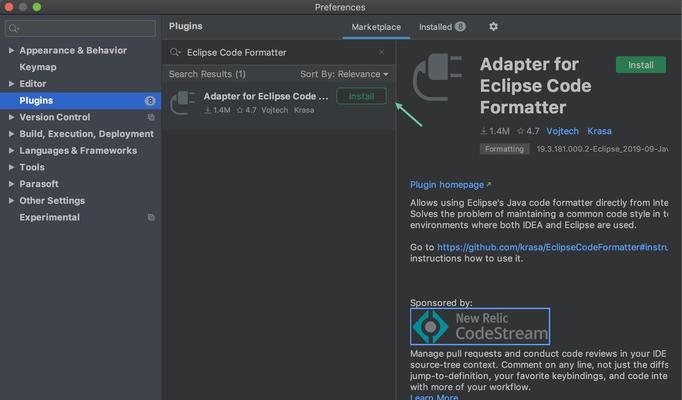Viewport: 682px width, 400px height.
Task: Click the Sponsored by: label
Action: [441, 303]
